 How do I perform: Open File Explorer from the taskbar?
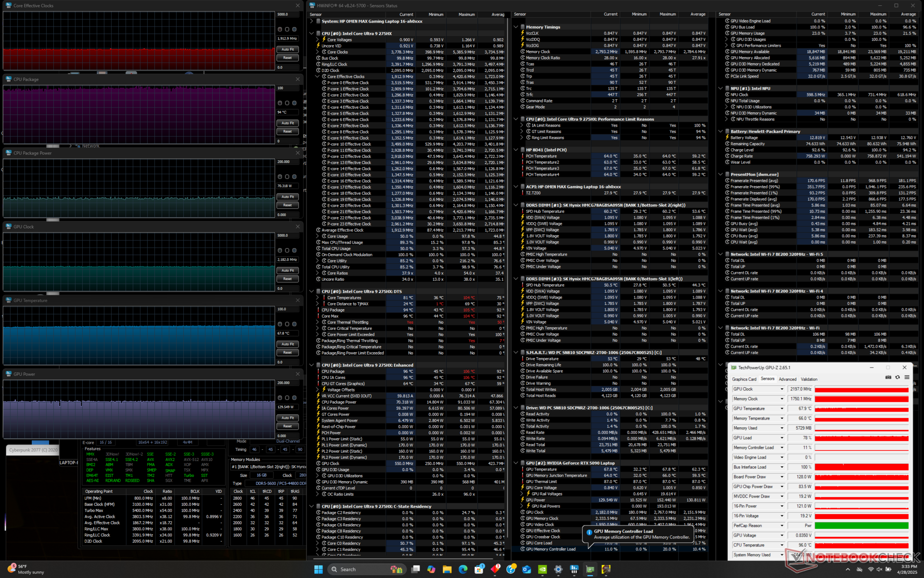tap(447, 569)
